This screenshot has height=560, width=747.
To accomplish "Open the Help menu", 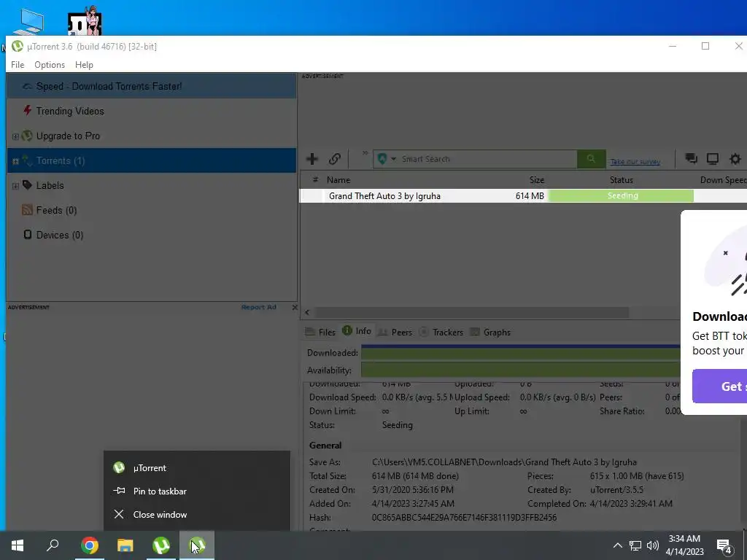I will pyautogui.click(x=84, y=65).
